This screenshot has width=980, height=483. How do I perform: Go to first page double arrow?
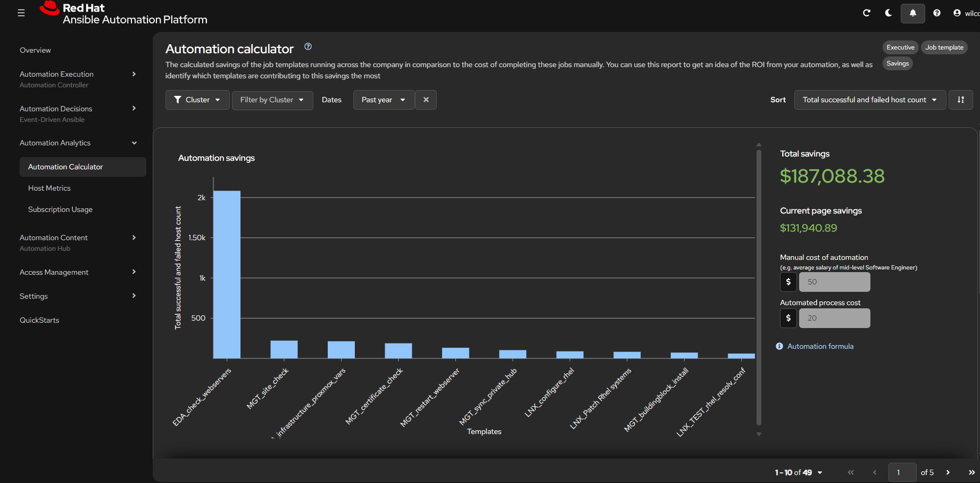851,472
